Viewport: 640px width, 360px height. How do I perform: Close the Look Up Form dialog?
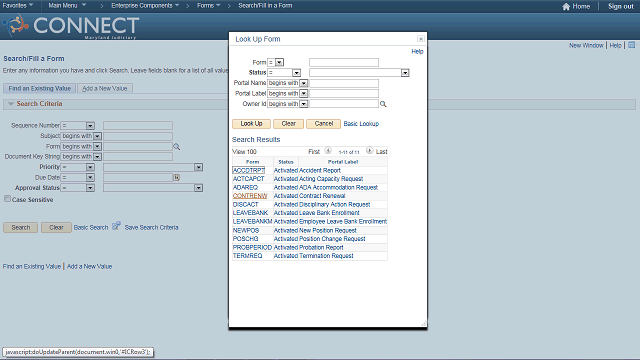point(420,39)
